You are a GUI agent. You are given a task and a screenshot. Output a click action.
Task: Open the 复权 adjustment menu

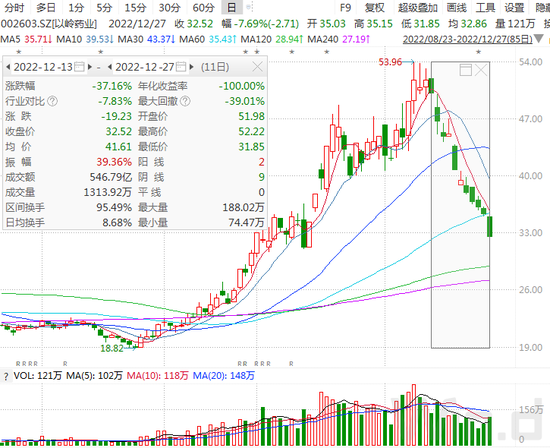[x=374, y=7]
